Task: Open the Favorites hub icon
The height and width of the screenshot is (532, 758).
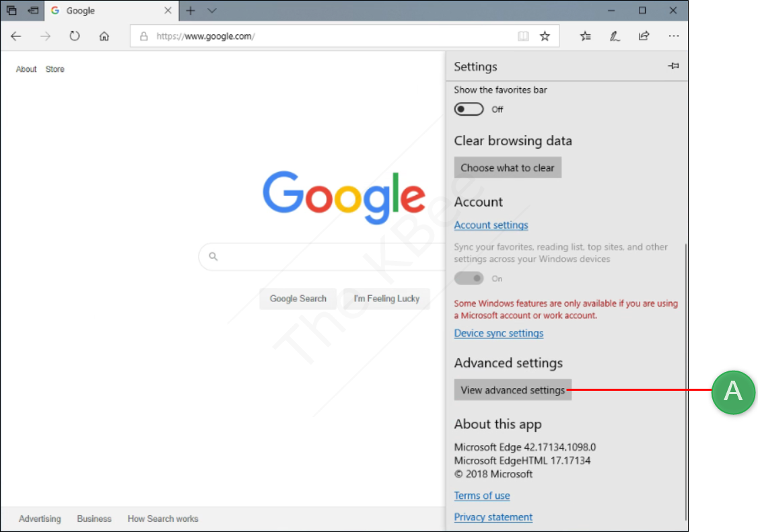Action: pyautogui.click(x=586, y=36)
